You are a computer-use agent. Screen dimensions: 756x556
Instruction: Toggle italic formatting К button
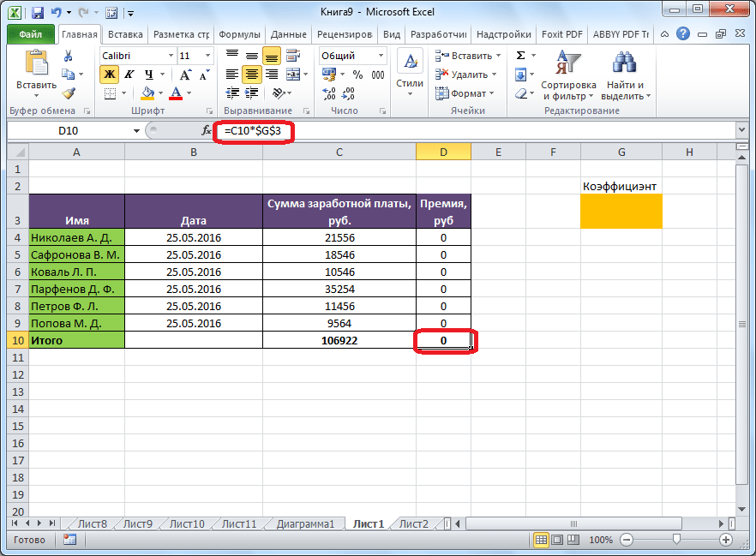pos(129,75)
